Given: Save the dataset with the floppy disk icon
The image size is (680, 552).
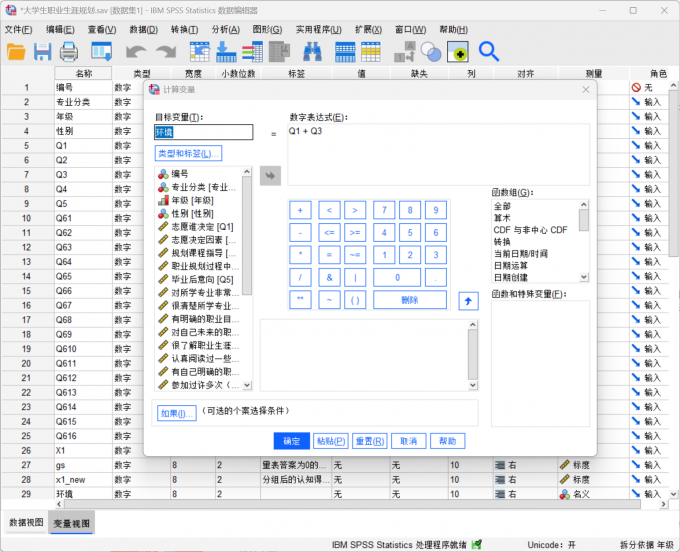Looking at the screenshot, I should pos(42,52).
